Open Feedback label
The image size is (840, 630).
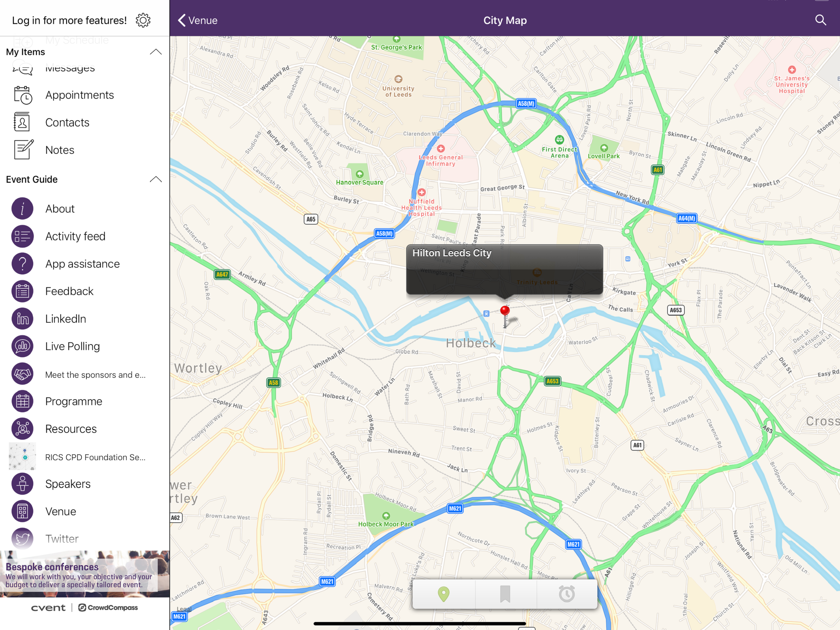(69, 291)
